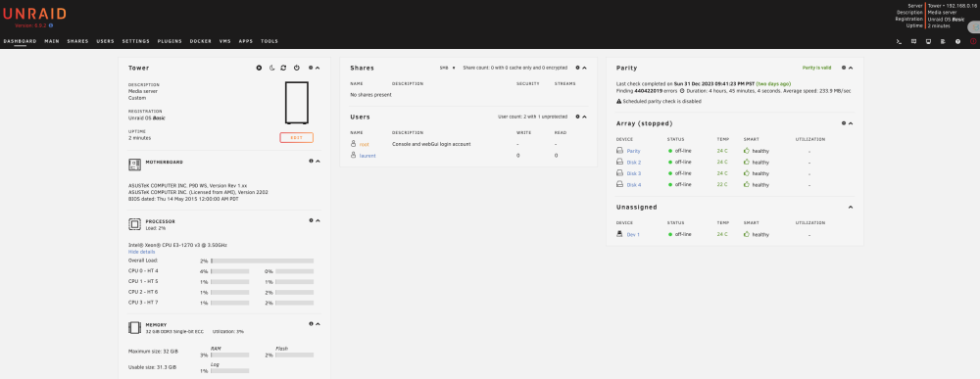Click the RAM usage bar
Screen dimensions: 980x379
pos(230,355)
